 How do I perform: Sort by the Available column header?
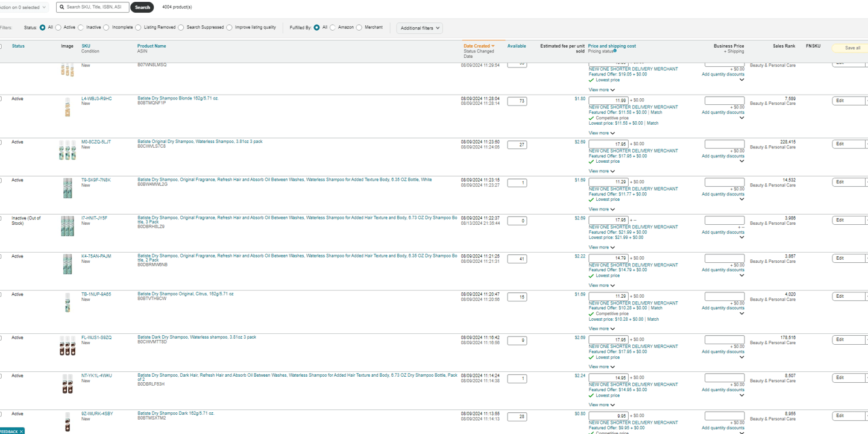pos(517,46)
